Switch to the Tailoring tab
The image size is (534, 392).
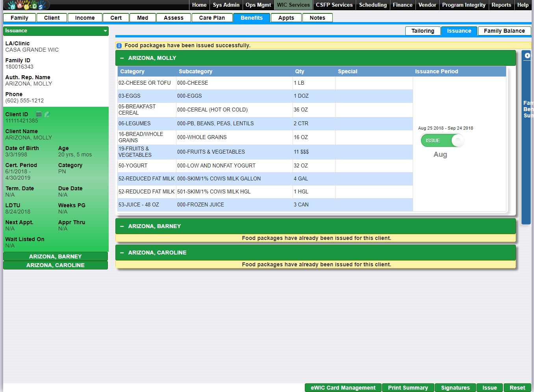[423, 31]
